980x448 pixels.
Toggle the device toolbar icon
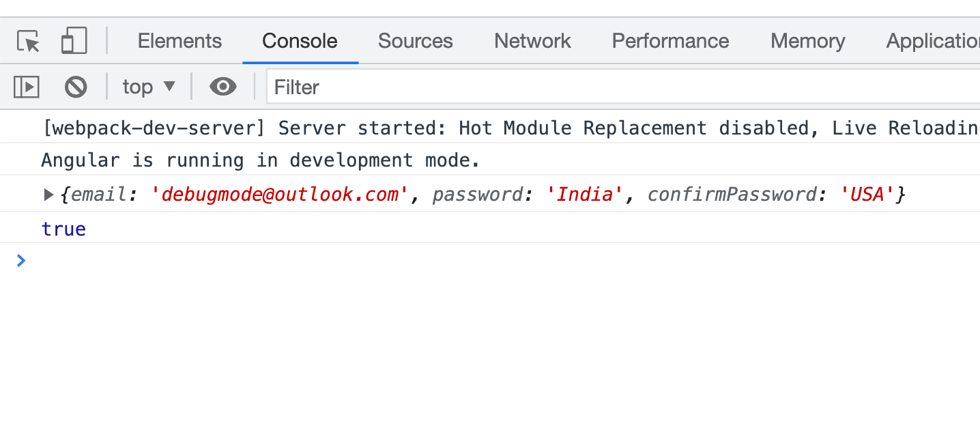click(x=74, y=41)
